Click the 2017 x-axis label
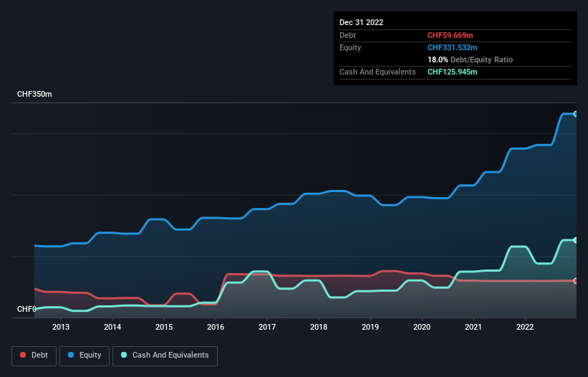 click(267, 327)
